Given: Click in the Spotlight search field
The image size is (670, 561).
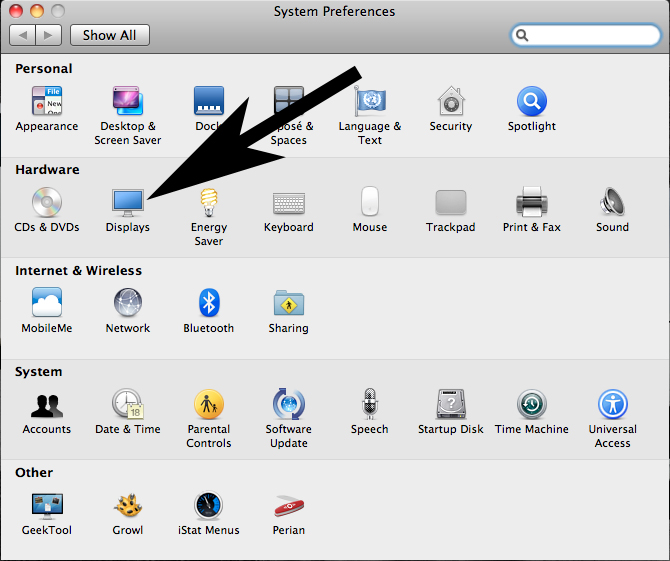Looking at the screenshot, I should 585,35.
